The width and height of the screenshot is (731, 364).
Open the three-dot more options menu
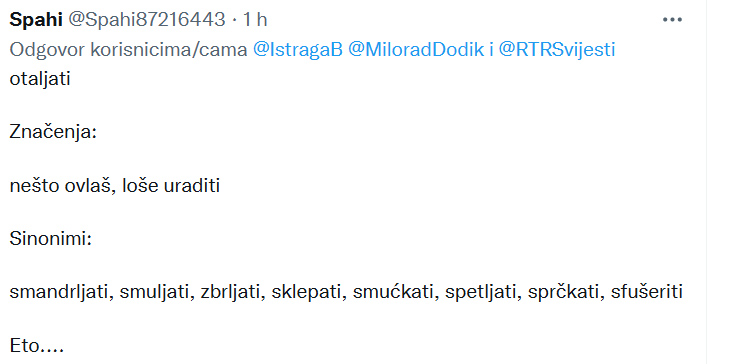672,20
